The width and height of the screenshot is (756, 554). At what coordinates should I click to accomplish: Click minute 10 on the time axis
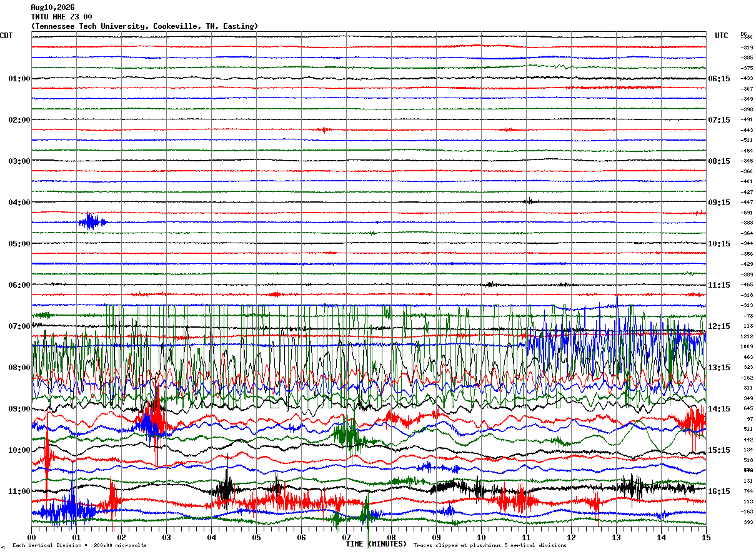pyautogui.click(x=481, y=537)
